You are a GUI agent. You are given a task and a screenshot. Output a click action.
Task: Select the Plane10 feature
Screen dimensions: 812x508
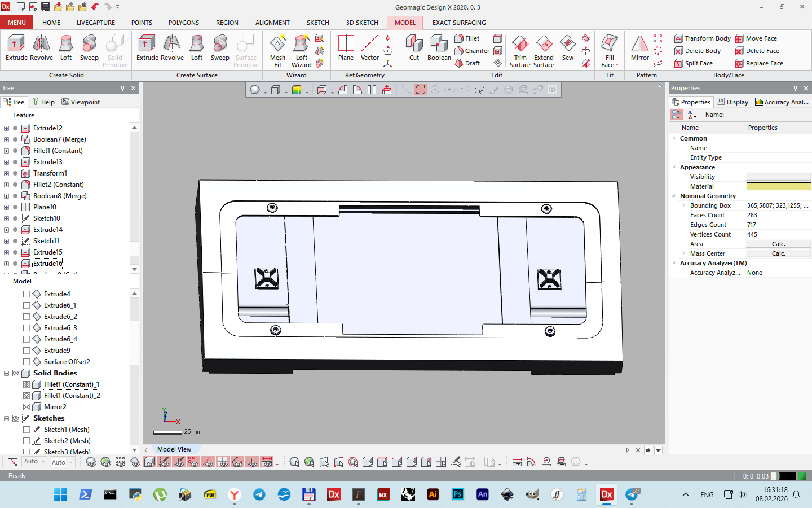coord(45,207)
